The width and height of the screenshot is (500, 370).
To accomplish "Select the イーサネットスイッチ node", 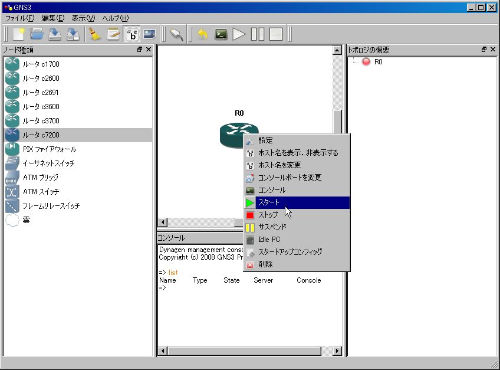I will (x=78, y=163).
